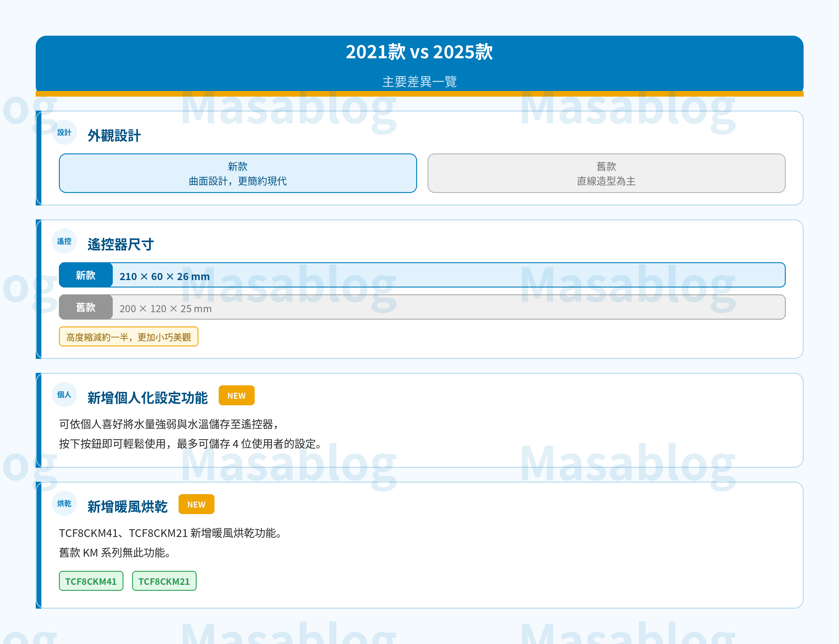Click the 210 × 60 × 26 mm value
The height and width of the screenshot is (644, 839).
[x=165, y=277]
